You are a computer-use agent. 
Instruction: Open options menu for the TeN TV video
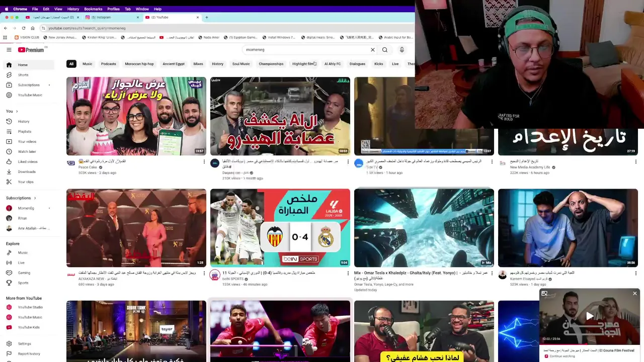(x=492, y=161)
